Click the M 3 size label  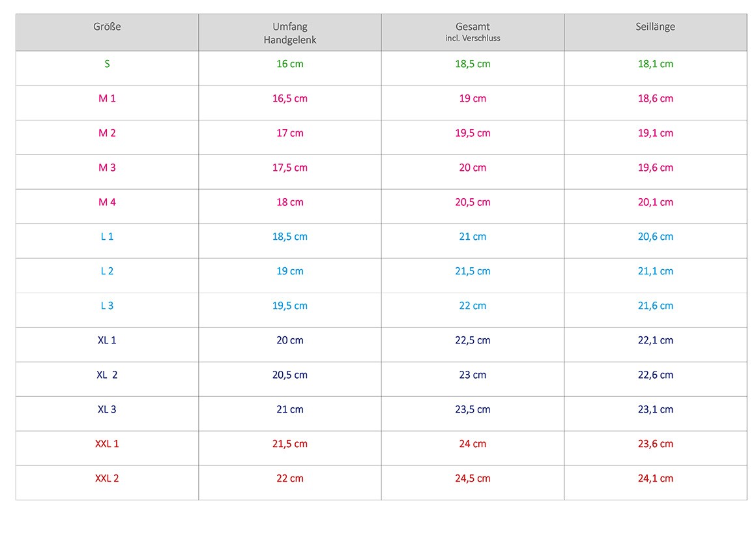tap(107, 168)
